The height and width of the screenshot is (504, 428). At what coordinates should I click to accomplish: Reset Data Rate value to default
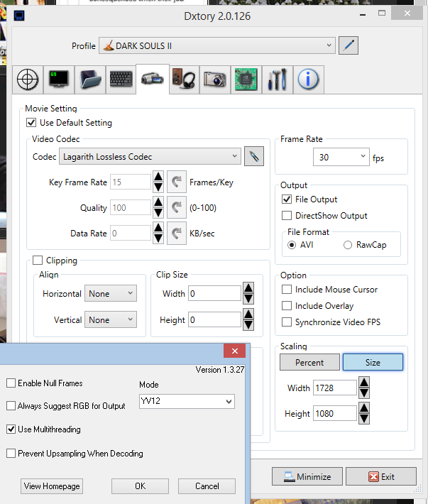point(177,233)
